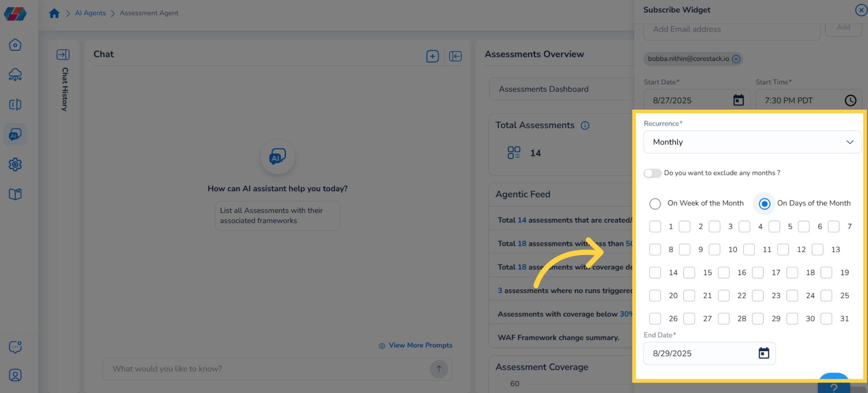Open the Start Time clock picker

click(850, 100)
